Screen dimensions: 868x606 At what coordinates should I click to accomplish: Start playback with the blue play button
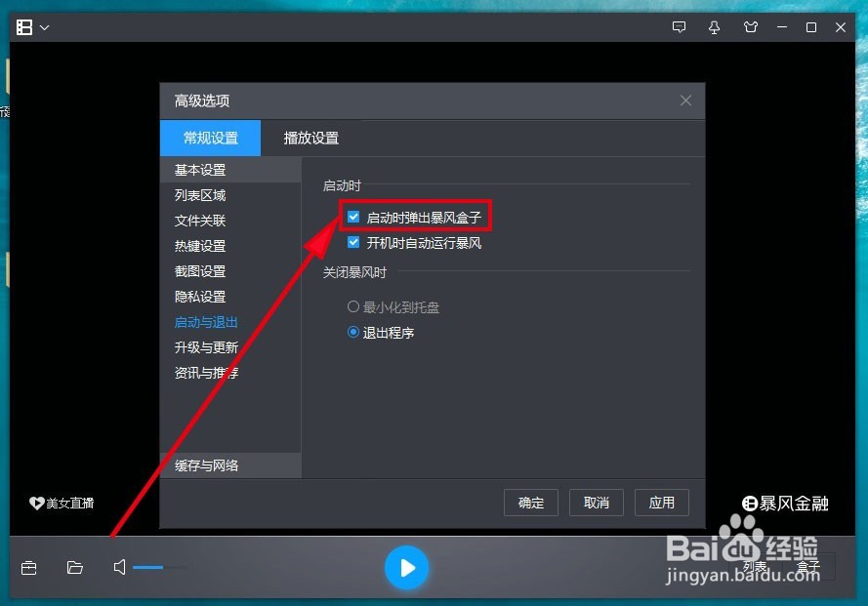pyautogui.click(x=407, y=567)
